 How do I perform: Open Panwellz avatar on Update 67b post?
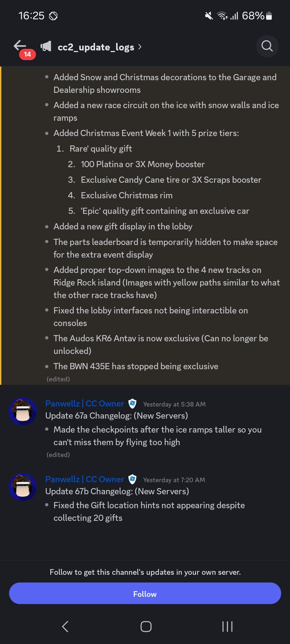(x=23, y=487)
